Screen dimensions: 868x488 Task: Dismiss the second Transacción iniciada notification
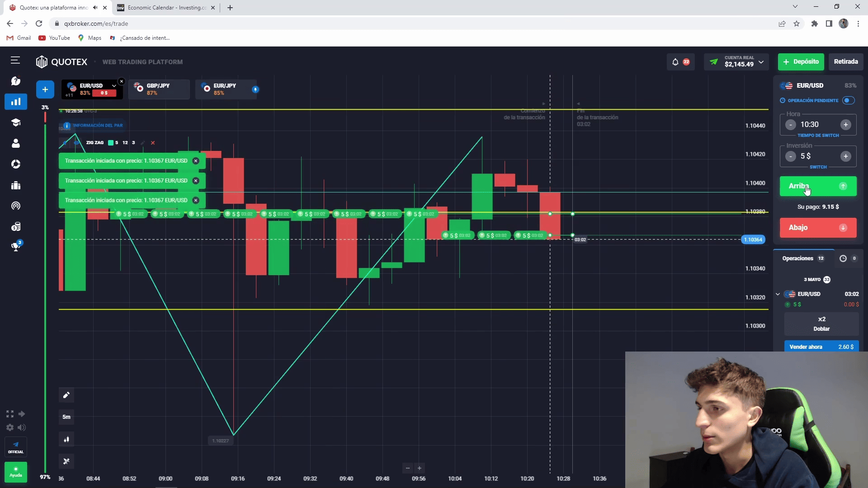[196, 181]
